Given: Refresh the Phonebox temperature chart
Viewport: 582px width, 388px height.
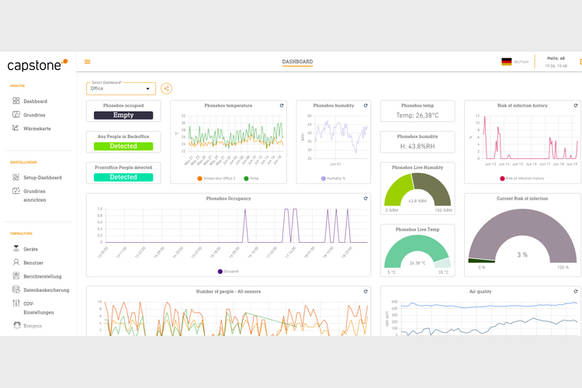Looking at the screenshot, I should (281, 106).
